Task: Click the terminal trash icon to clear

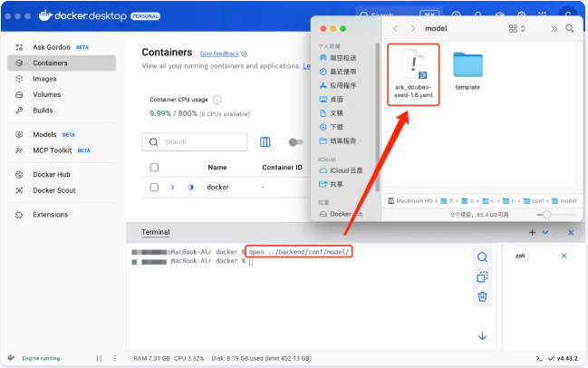Action: point(482,296)
